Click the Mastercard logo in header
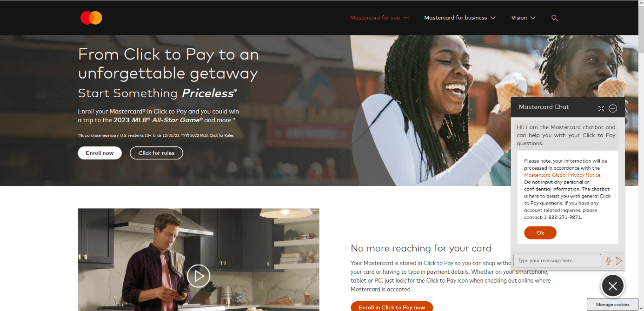The width and height of the screenshot is (644, 311). [91, 18]
